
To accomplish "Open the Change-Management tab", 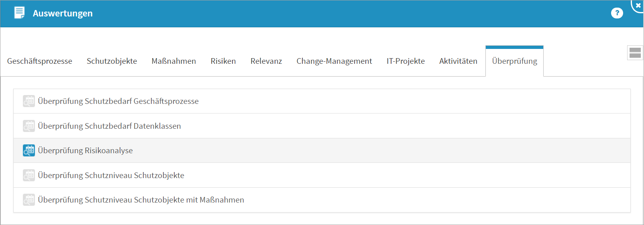I will pyautogui.click(x=334, y=61).
